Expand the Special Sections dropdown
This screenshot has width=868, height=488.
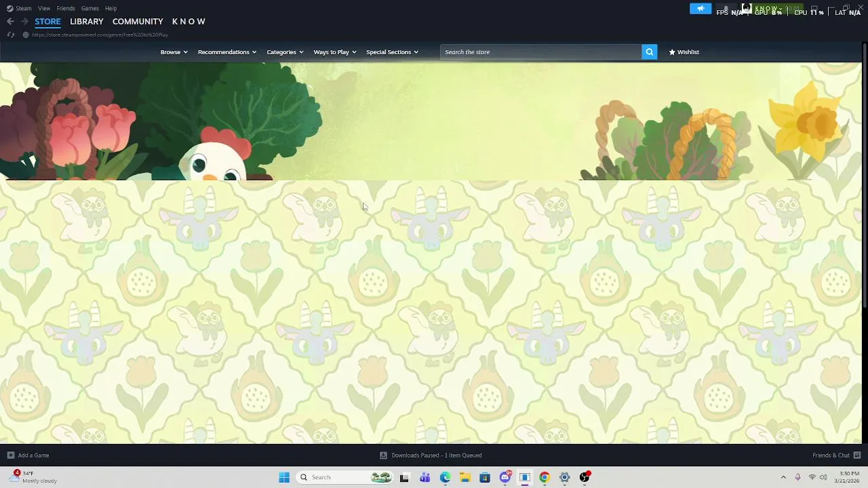392,52
